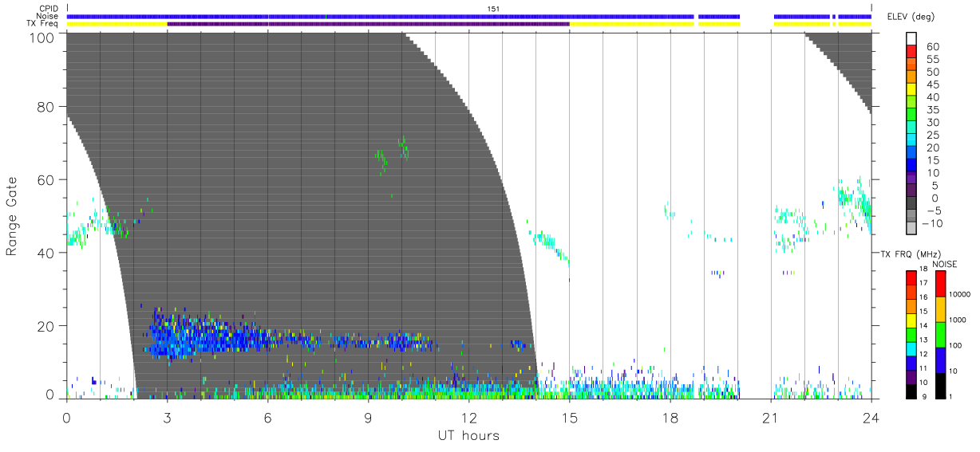Pick the red swatch of ELEV colorbar

(913, 53)
